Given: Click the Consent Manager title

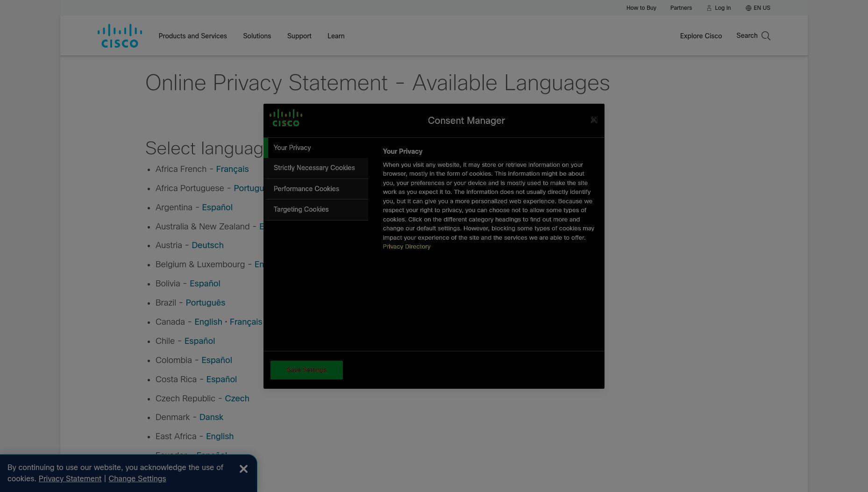Looking at the screenshot, I should (x=466, y=121).
